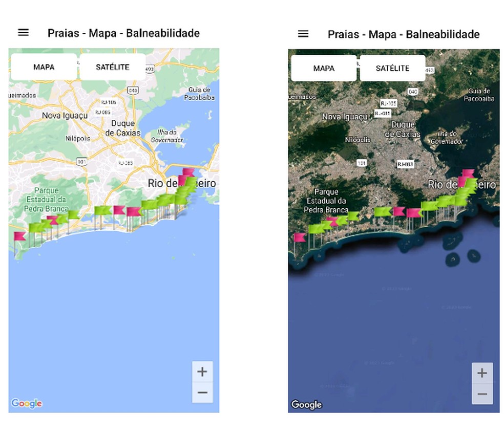
Task: Zoom out with minus on left map
Action: pyautogui.click(x=202, y=392)
